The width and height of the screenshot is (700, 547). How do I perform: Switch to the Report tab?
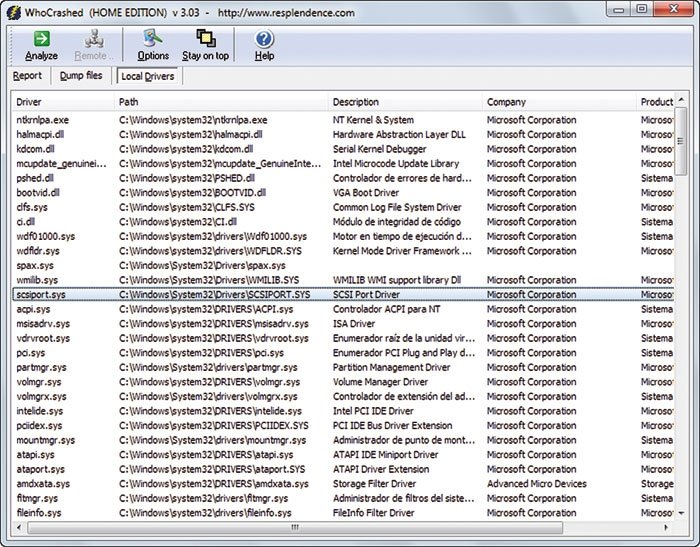[27, 76]
